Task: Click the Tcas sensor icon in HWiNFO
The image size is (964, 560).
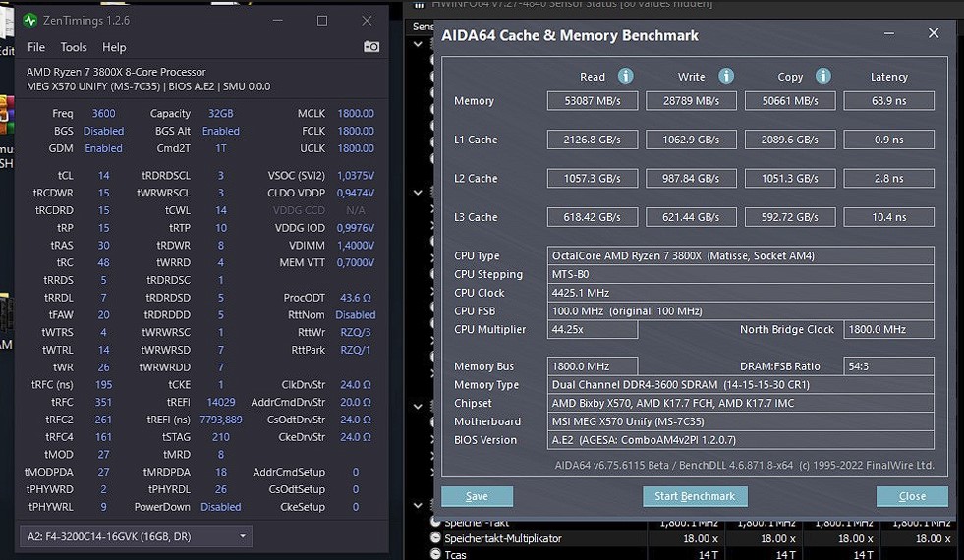Action: coord(435,554)
